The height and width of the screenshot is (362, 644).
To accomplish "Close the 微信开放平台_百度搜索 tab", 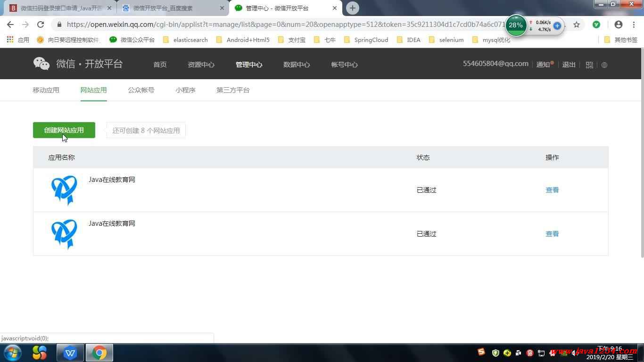I will pos(222,8).
